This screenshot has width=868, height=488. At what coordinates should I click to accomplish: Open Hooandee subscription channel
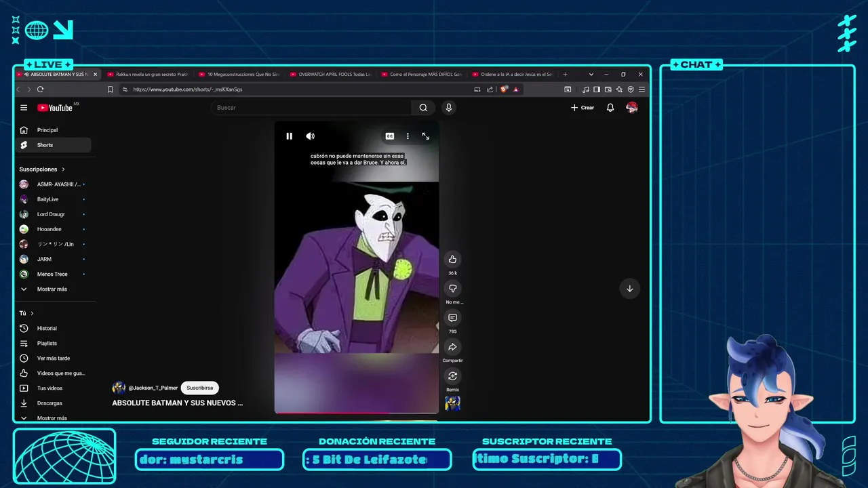pyautogui.click(x=54, y=229)
